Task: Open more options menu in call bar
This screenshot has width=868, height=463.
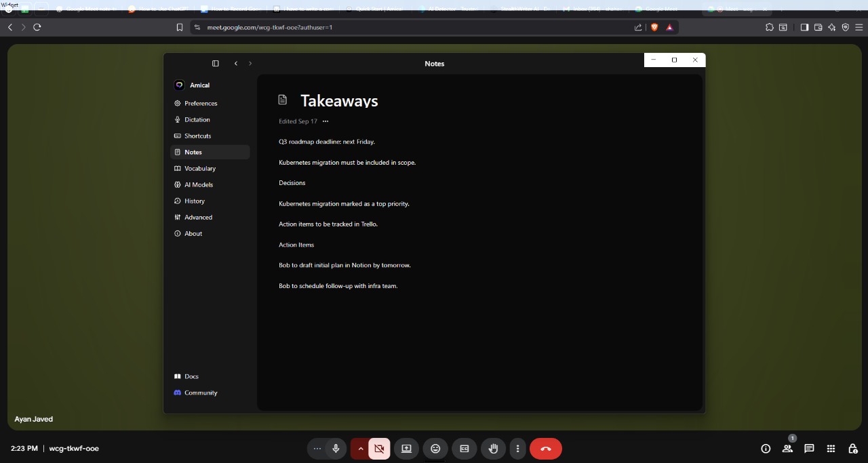Action: click(x=517, y=449)
